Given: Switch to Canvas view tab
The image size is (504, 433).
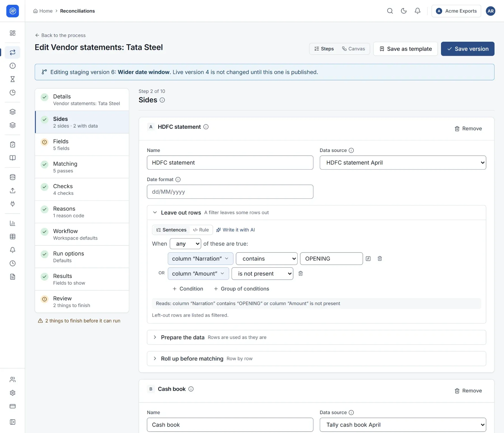Looking at the screenshot, I should click(x=353, y=49).
